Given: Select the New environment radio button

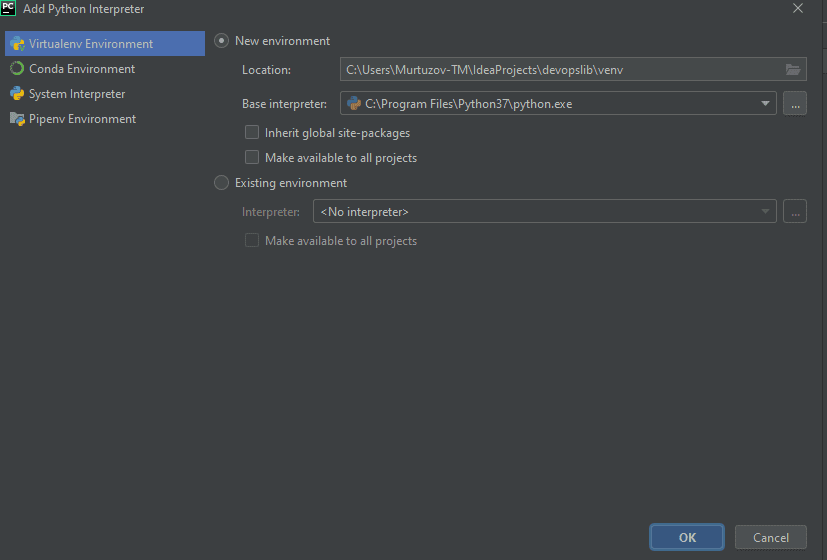Looking at the screenshot, I should 222,41.
